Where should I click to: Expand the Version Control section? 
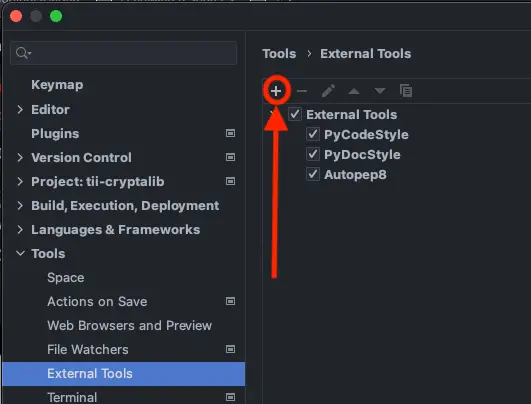[20, 157]
